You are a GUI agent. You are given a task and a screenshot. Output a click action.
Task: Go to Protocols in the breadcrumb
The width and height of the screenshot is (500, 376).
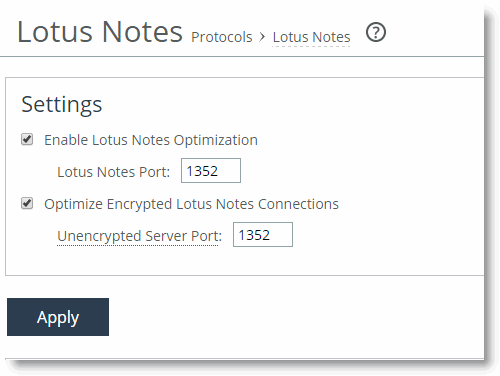[x=222, y=37]
